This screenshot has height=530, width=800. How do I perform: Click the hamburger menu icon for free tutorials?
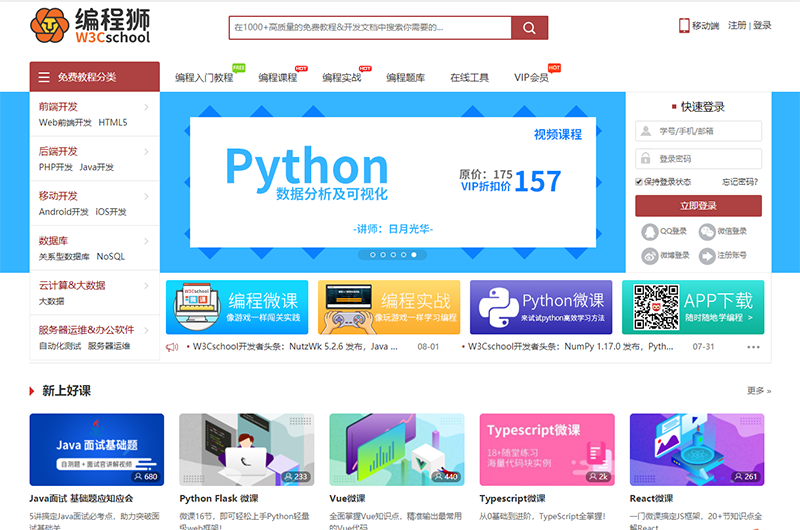click(x=44, y=77)
